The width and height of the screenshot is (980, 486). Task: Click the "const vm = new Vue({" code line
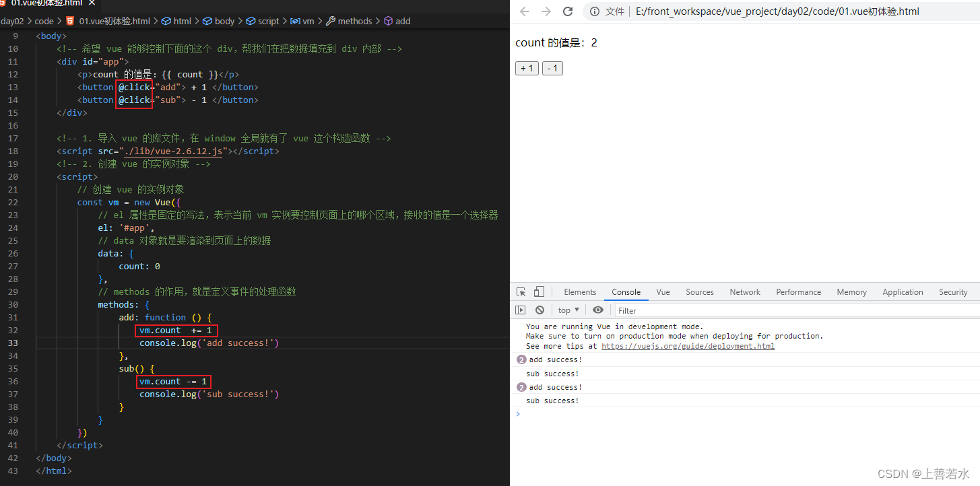(129, 202)
